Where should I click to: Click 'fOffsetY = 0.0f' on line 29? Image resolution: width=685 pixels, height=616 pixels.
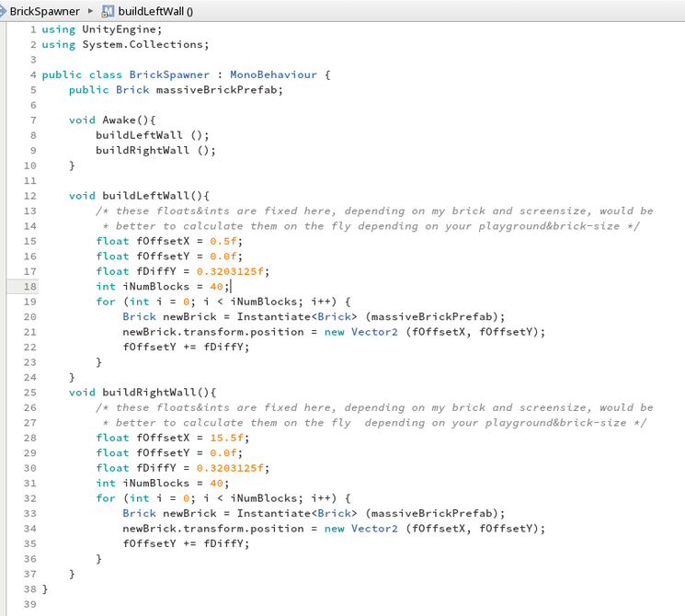coord(186,453)
